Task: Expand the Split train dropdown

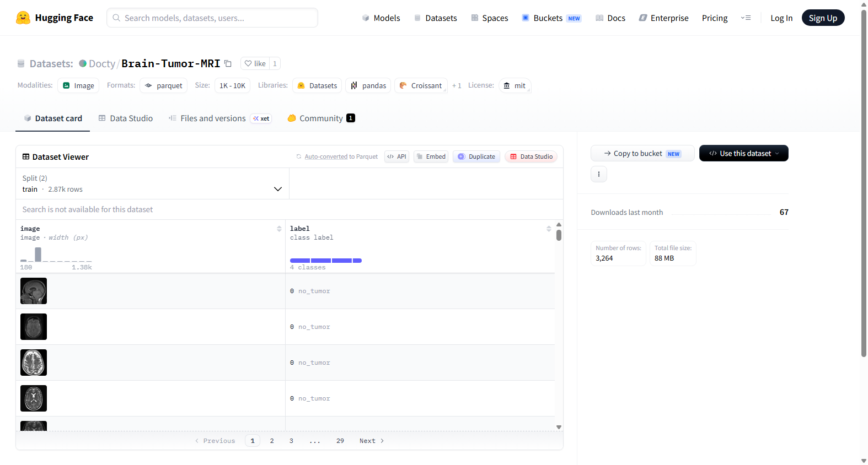Action: tap(152, 183)
